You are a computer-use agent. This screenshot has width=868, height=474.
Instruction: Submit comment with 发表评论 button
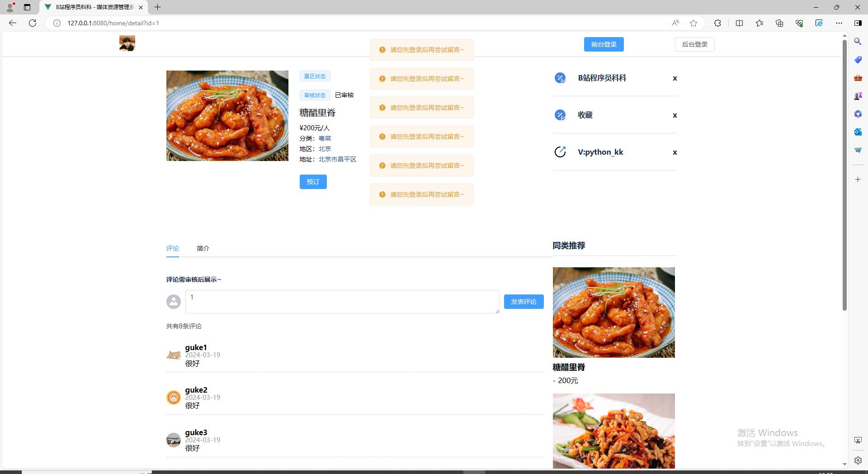click(x=524, y=302)
